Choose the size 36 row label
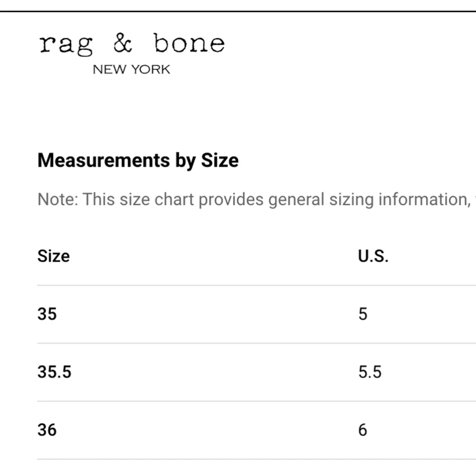The width and height of the screenshot is (476, 476). (x=47, y=429)
